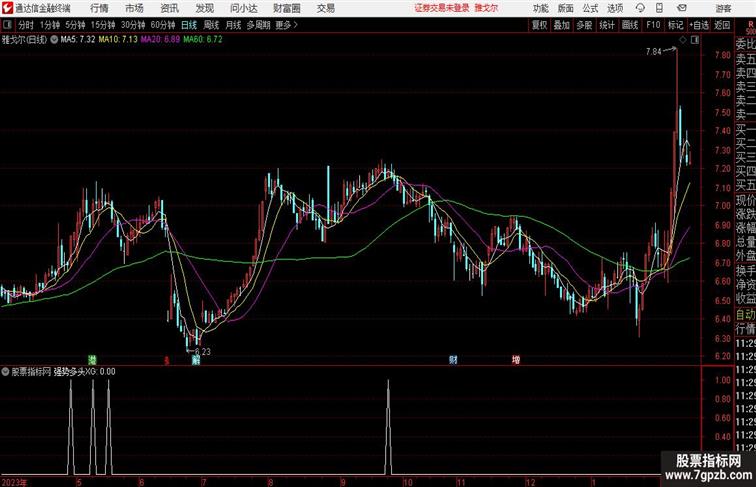Open the 版面 menu
Screen dimensions: 756x487
(566, 8)
